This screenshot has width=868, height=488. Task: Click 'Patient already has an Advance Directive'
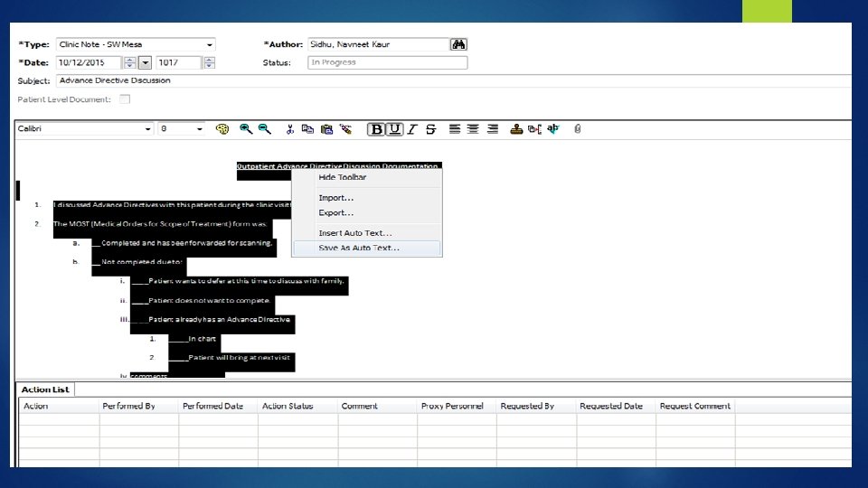pos(219,319)
